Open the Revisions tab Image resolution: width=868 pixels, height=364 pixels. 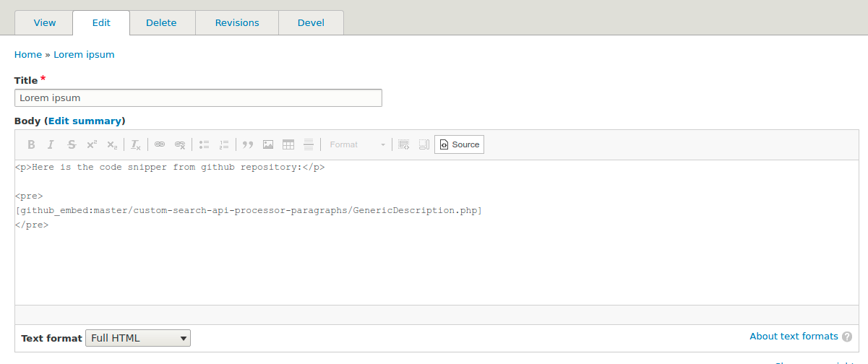point(237,22)
